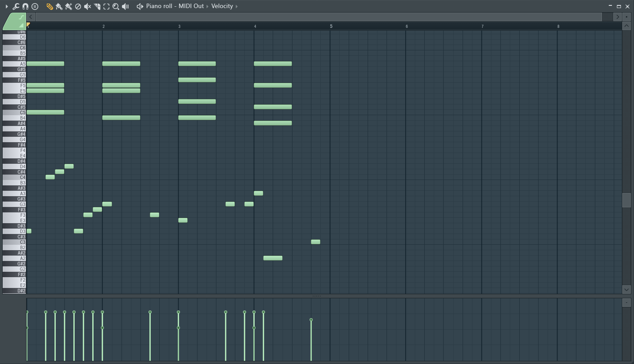The image size is (634, 364).
Task: Select the Draw pencil tool
Action: tap(49, 6)
